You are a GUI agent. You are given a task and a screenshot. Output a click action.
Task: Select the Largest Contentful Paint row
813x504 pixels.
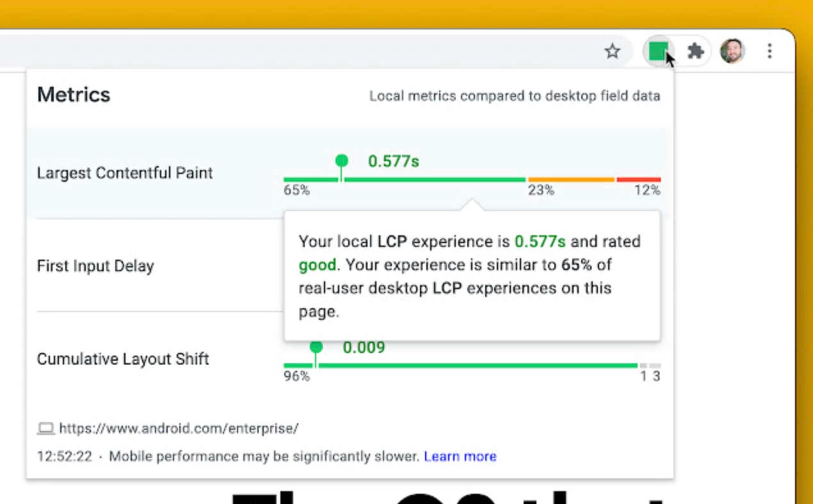pyautogui.click(x=125, y=173)
